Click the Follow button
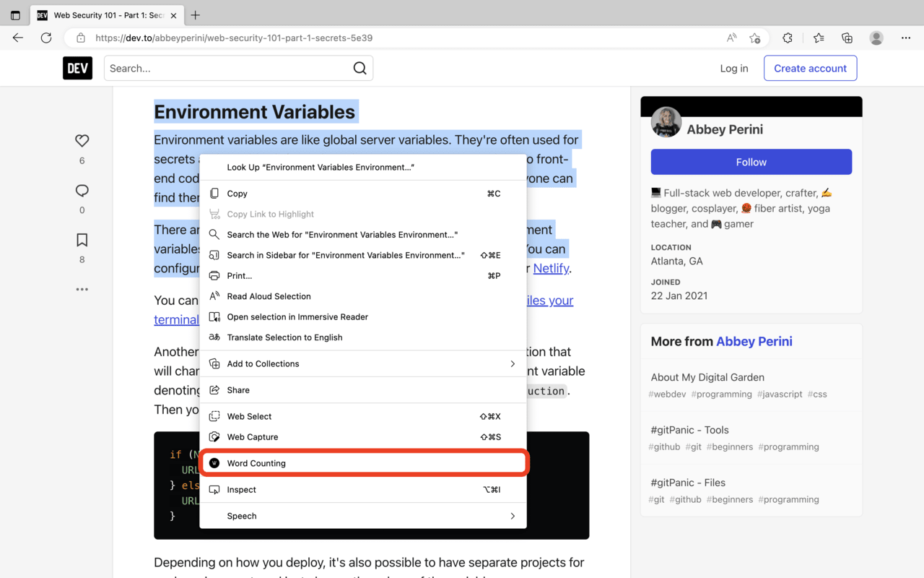Viewport: 924px width, 578px height. click(751, 162)
